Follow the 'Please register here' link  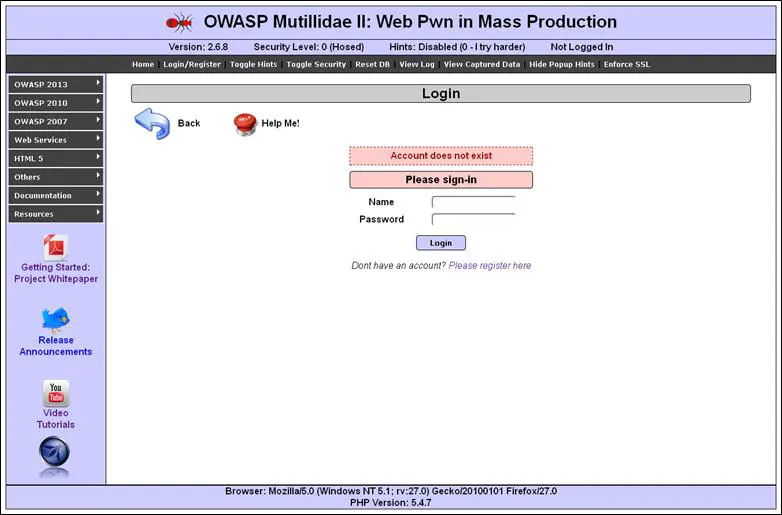click(x=490, y=266)
